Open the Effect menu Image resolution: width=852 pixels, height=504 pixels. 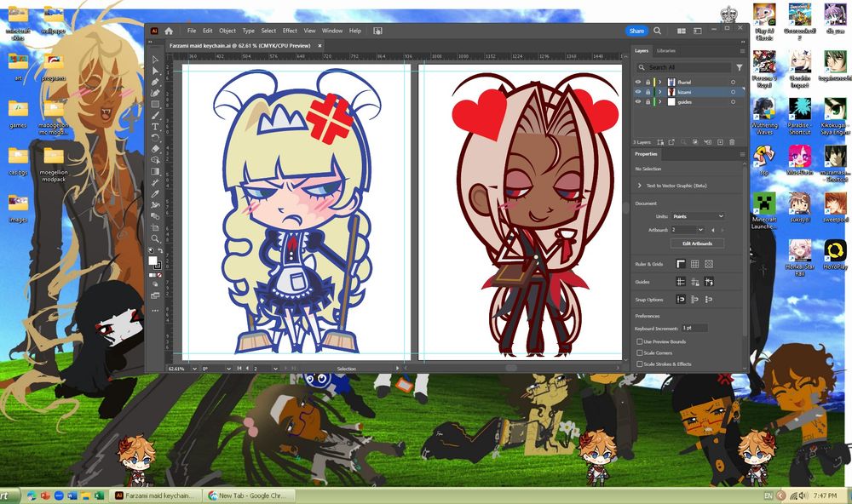click(x=290, y=31)
